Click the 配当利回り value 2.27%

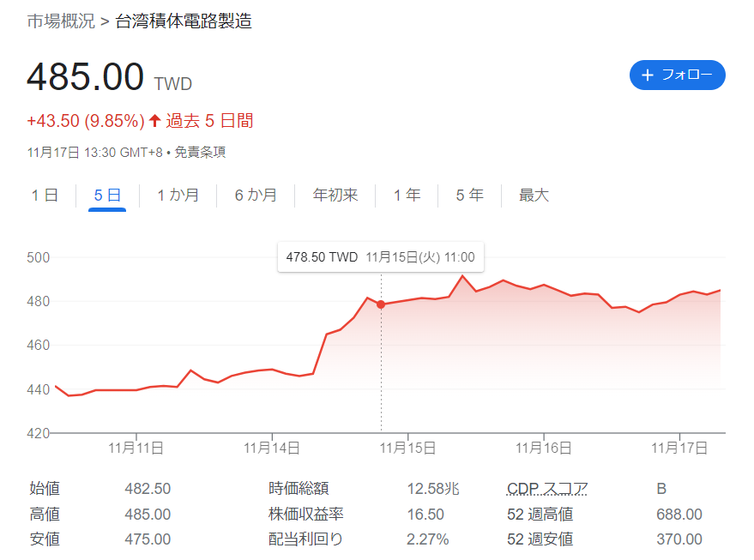(427, 539)
